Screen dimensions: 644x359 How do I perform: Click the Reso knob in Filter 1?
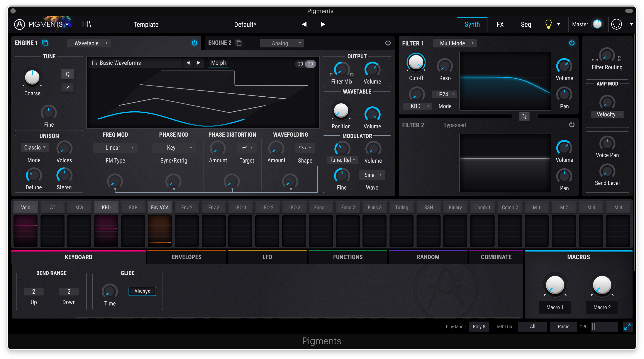pyautogui.click(x=445, y=66)
